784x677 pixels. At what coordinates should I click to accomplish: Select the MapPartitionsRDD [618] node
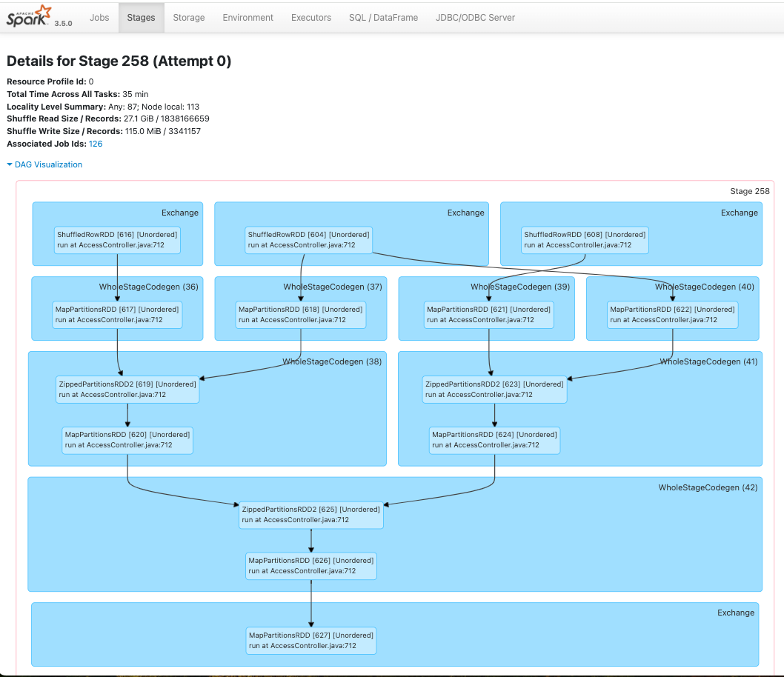coord(300,315)
